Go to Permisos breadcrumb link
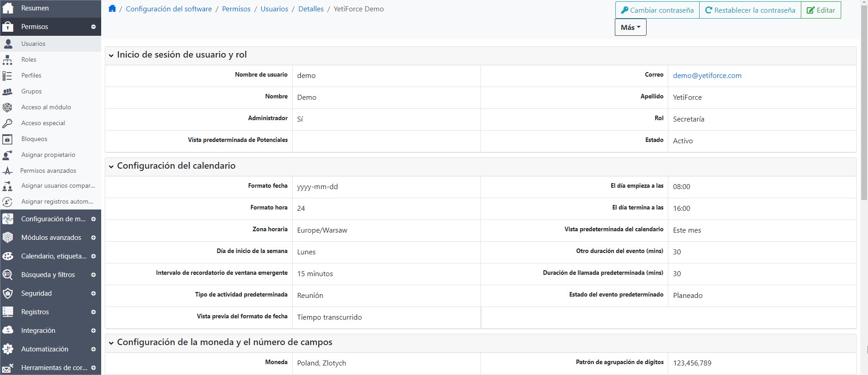868x375 pixels. [236, 9]
